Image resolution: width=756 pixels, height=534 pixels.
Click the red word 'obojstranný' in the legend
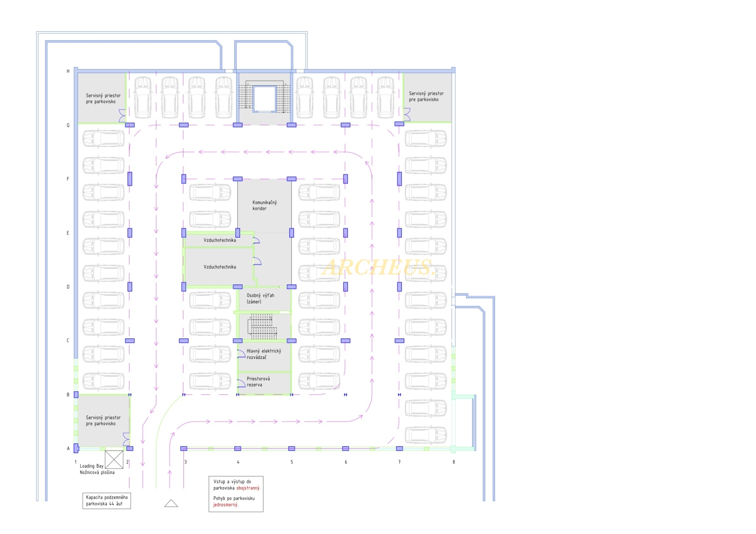tap(248, 488)
